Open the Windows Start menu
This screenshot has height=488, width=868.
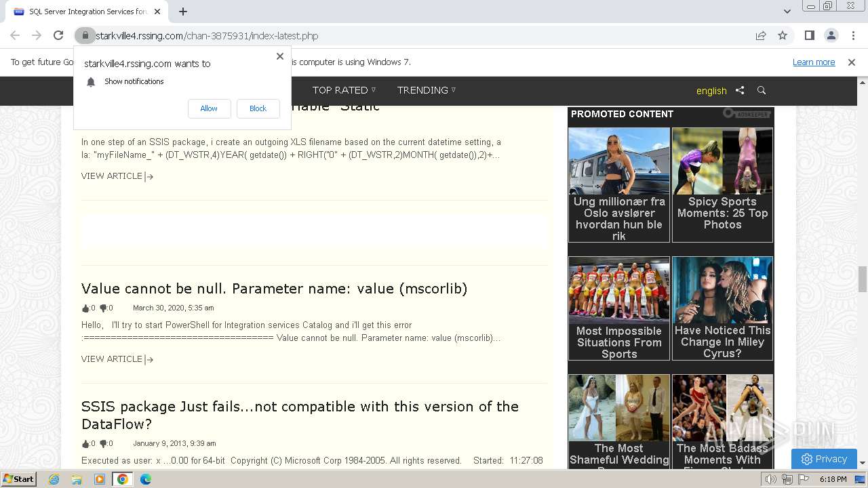pos(19,479)
